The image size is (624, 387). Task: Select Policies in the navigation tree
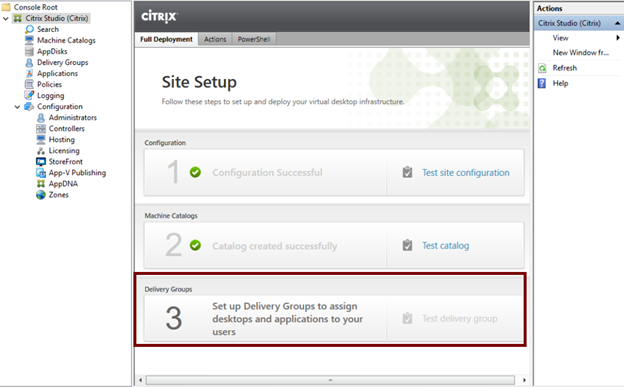click(x=49, y=84)
